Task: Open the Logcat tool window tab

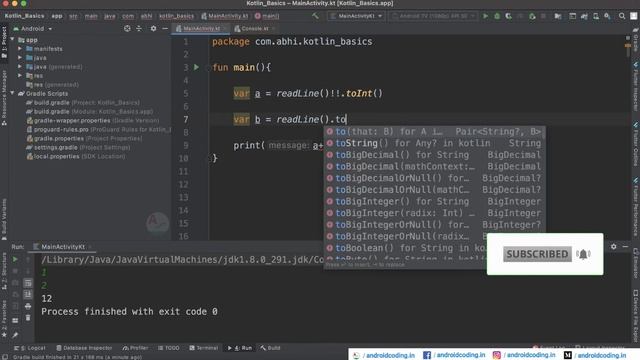Action: tap(29, 348)
